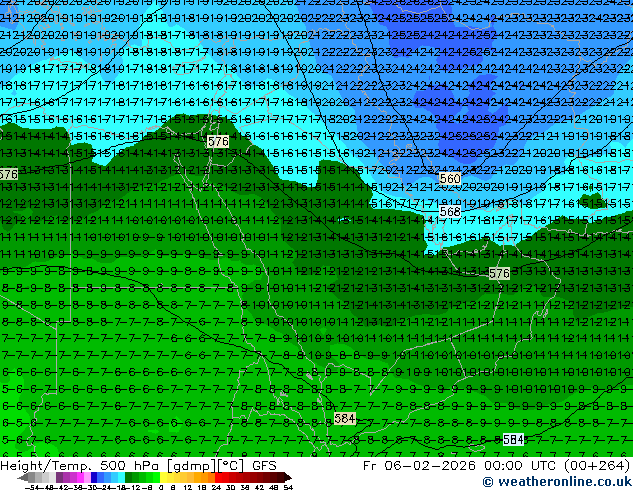This screenshot has height=490, width=634.
Task: Click the right arrow end of the color scale
Action: pos(287,477)
